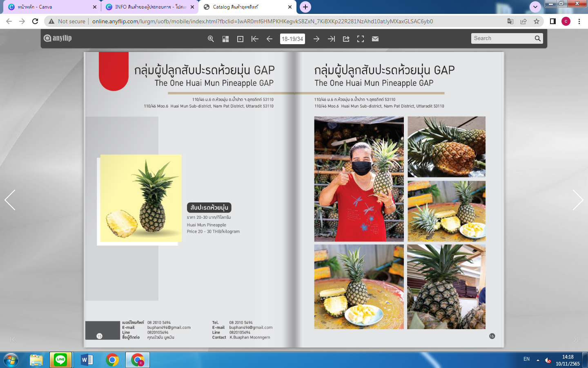
Task: Start auto flip slideshow
Action: click(x=240, y=39)
